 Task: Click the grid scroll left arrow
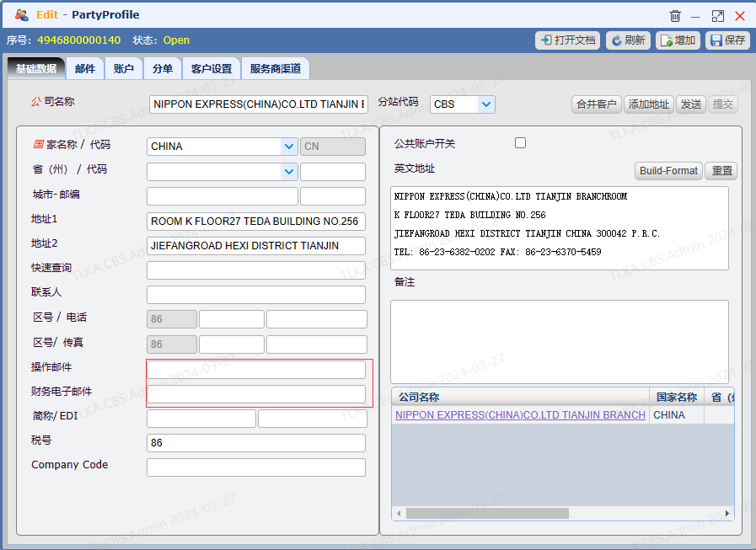399,514
